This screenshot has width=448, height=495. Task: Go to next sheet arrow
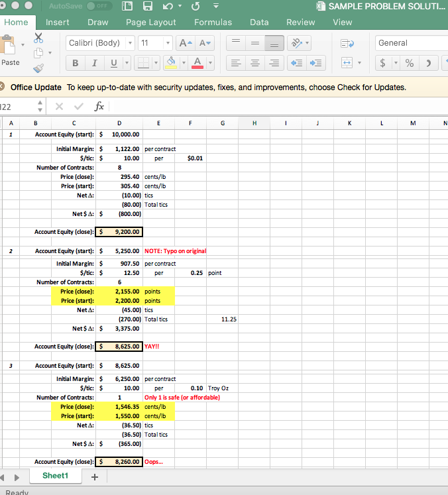point(17,477)
